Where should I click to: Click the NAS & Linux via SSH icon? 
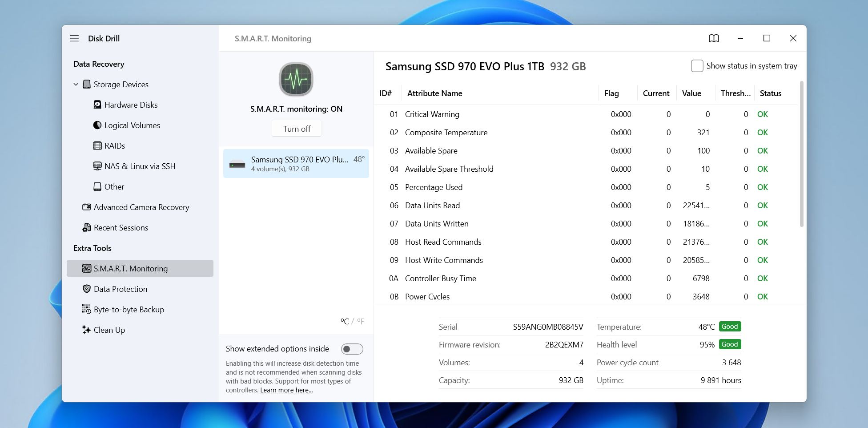(97, 166)
